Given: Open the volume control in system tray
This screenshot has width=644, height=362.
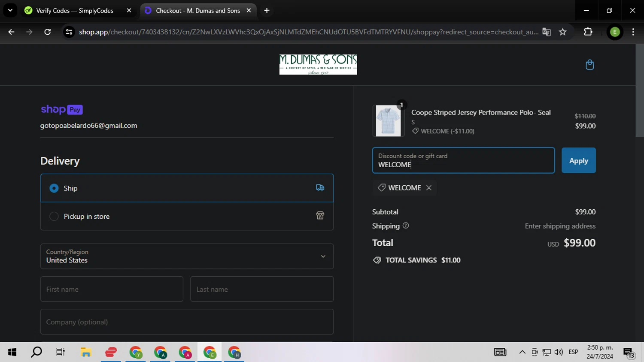Looking at the screenshot, I should pyautogui.click(x=559, y=352).
